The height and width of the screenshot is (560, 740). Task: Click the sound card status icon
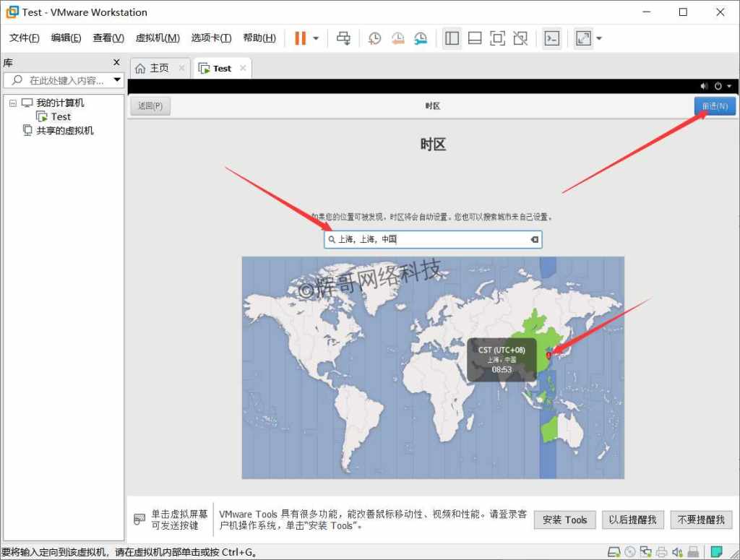[x=677, y=551]
